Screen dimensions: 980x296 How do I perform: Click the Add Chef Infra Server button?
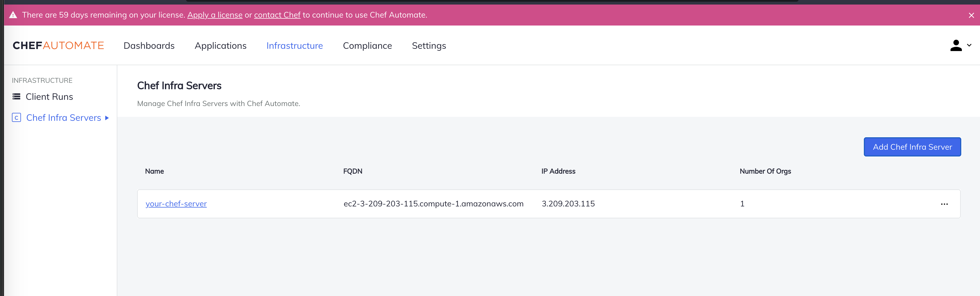click(912, 147)
